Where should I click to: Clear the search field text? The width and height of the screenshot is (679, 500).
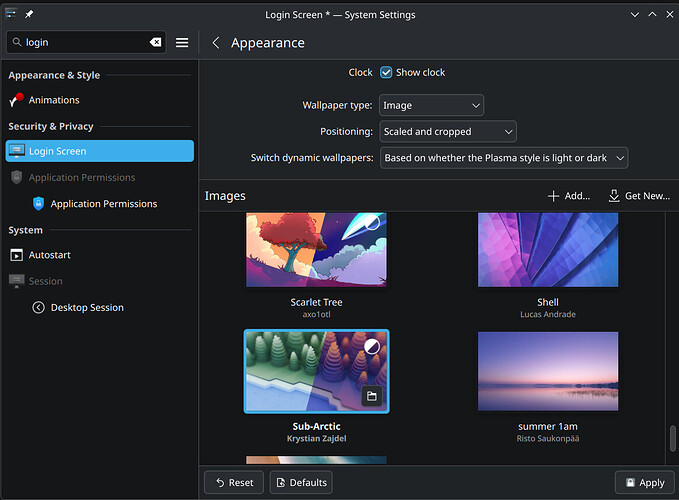pos(155,43)
